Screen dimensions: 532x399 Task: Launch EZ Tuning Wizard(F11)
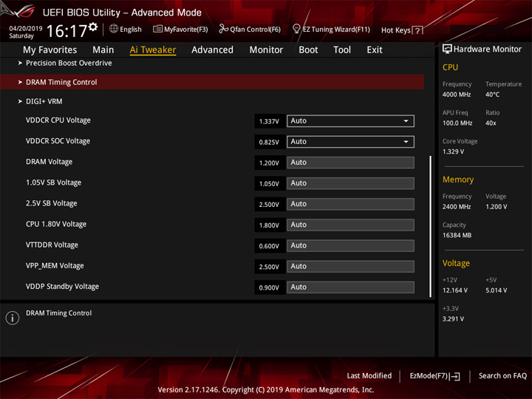[x=331, y=29]
